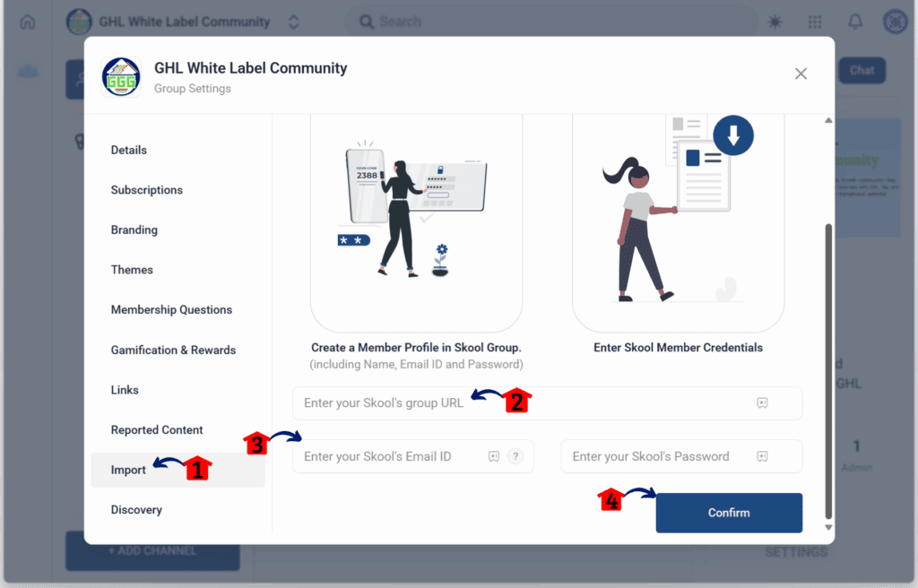The height and width of the screenshot is (588, 918).
Task: Click the GGG community logo in dialog header
Action: pyautogui.click(x=121, y=77)
